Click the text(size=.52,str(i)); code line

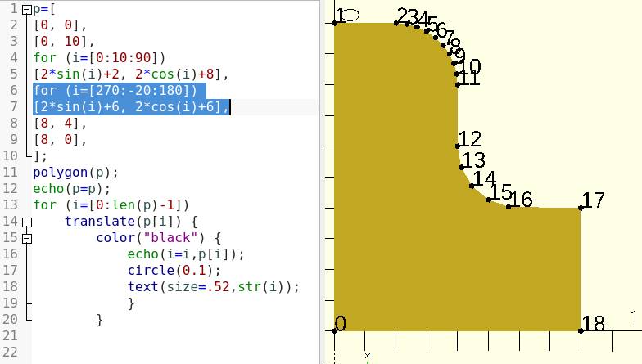coord(213,287)
